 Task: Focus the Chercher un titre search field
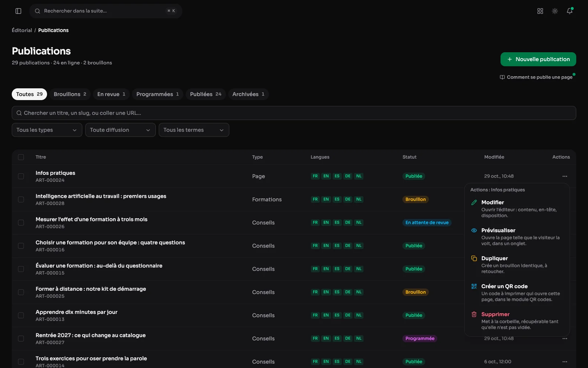294,113
